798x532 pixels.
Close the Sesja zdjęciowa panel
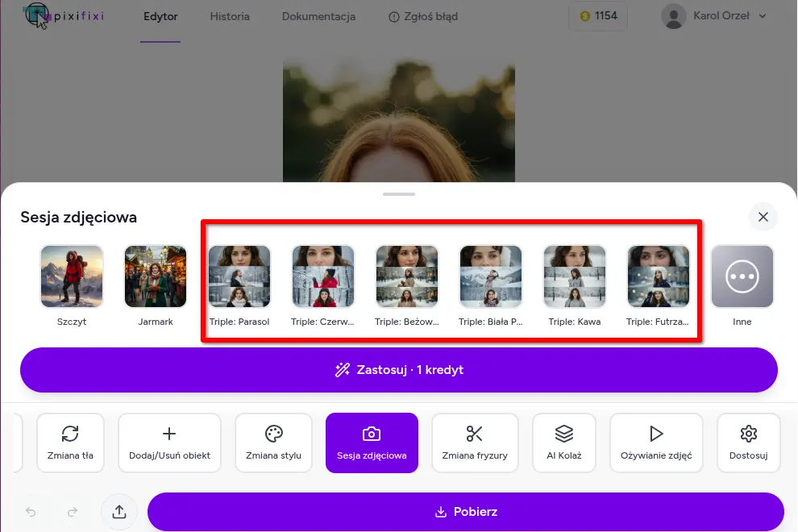(763, 217)
